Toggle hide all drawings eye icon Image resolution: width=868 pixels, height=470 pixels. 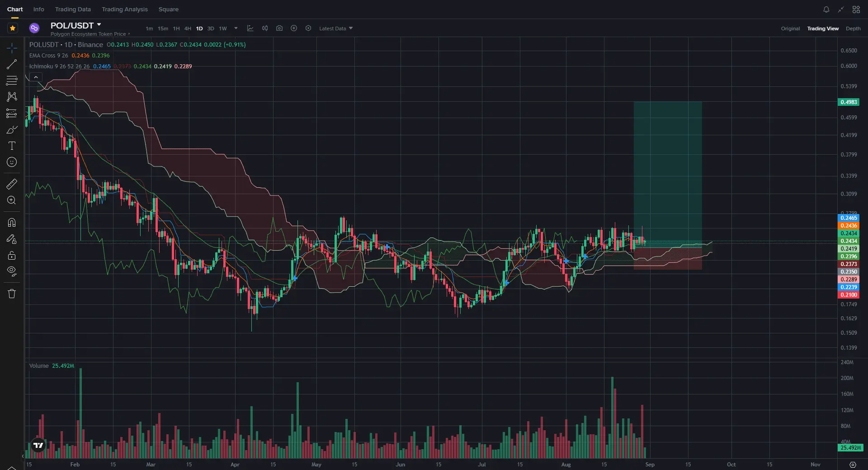pyautogui.click(x=12, y=271)
